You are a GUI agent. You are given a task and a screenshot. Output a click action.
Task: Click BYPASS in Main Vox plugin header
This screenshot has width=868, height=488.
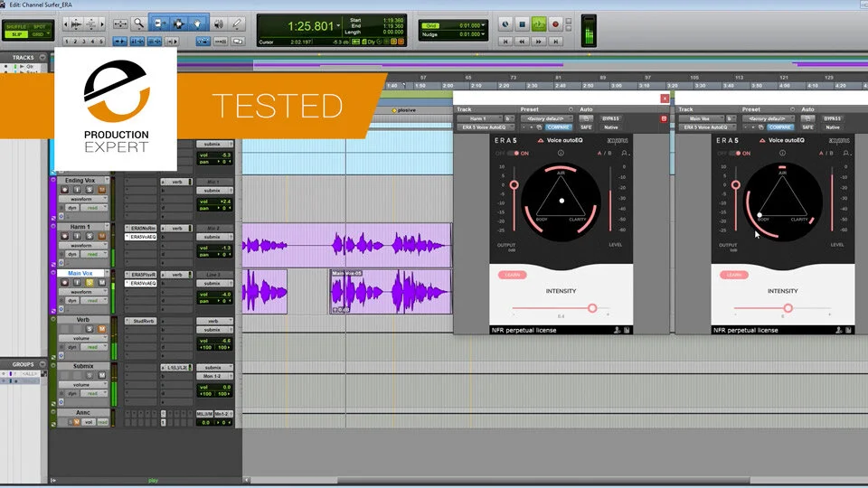click(832, 118)
